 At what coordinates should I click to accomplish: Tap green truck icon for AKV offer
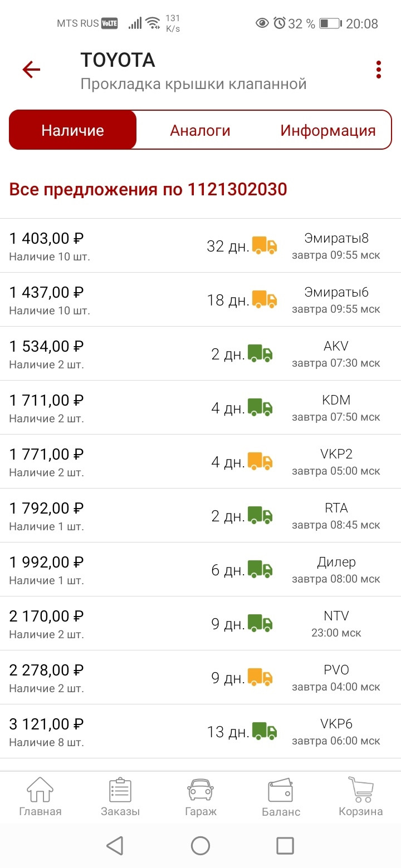pos(260,353)
